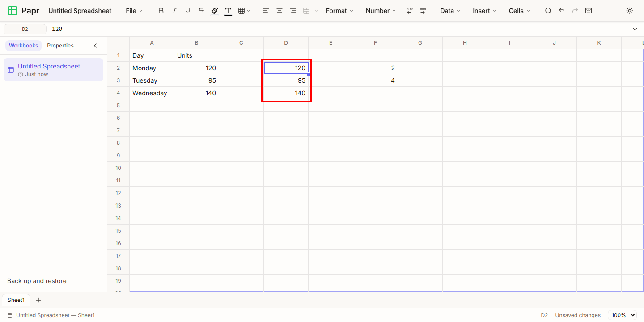Select cell F3 containing 4
This screenshot has height=322, width=644.
click(376, 80)
